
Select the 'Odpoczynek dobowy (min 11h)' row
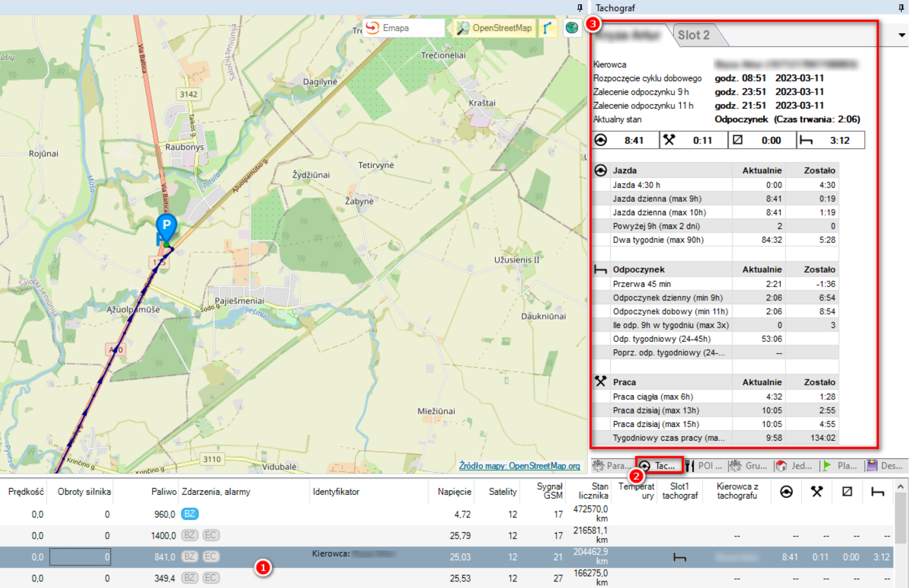715,311
